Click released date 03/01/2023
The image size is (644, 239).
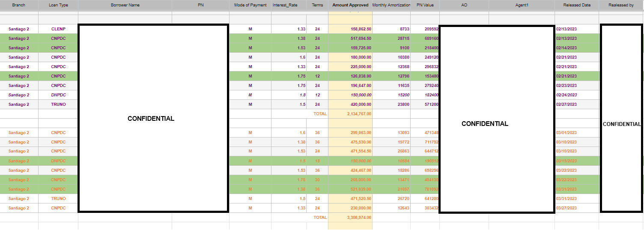click(x=577, y=133)
